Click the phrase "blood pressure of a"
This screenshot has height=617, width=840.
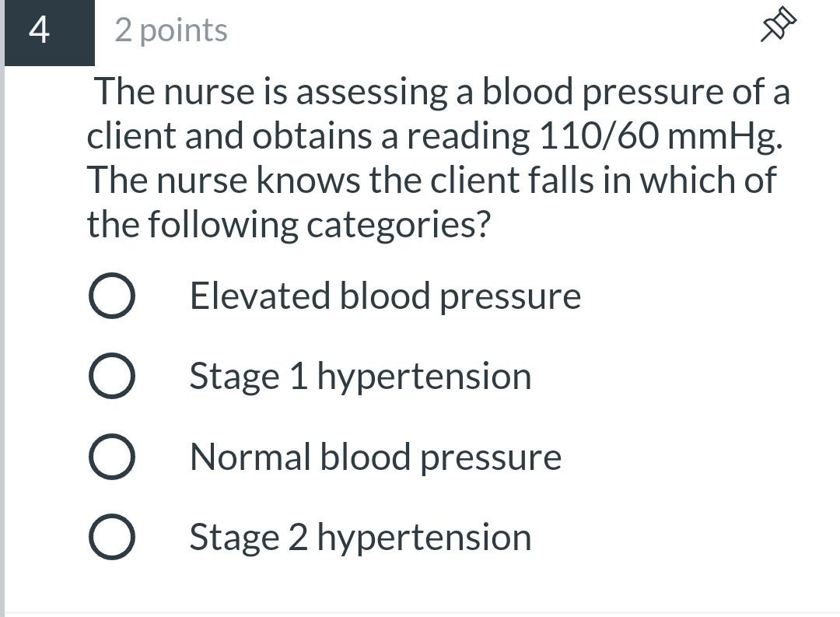pos(636,92)
